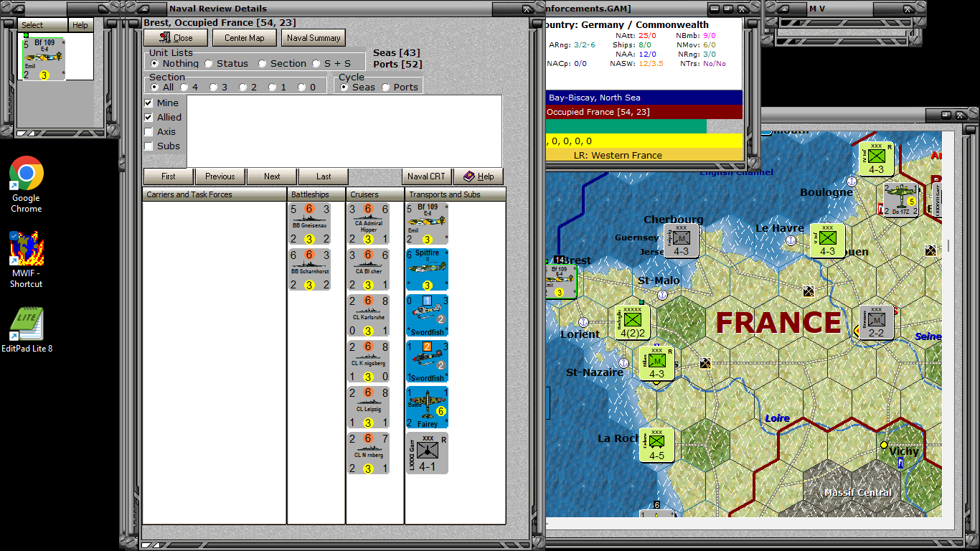Jump to the Last naval stack
This screenshot has height=551, width=980.
point(324,176)
